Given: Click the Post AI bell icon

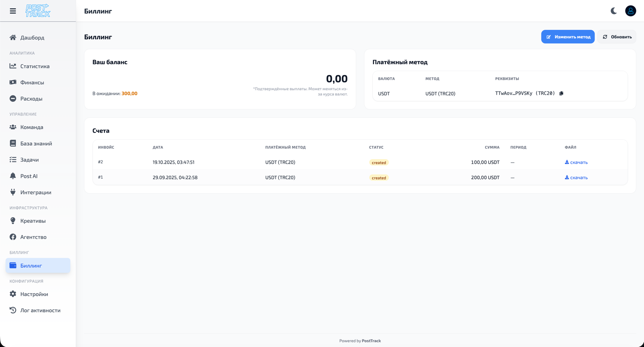Looking at the screenshot, I should coord(12,176).
